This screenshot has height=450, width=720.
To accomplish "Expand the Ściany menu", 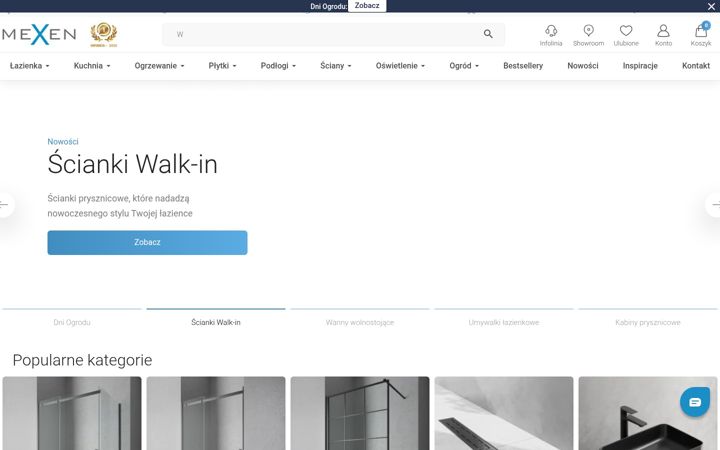I will click(x=336, y=66).
